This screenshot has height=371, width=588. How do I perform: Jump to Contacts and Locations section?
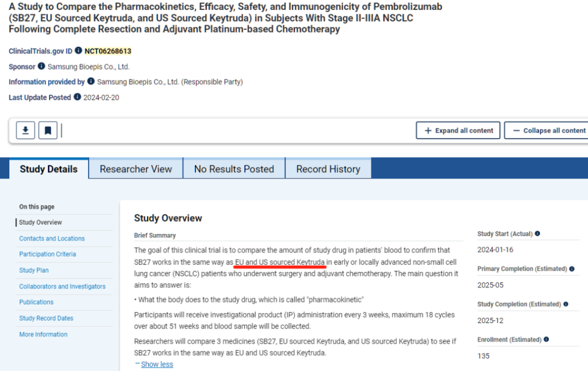[52, 238]
